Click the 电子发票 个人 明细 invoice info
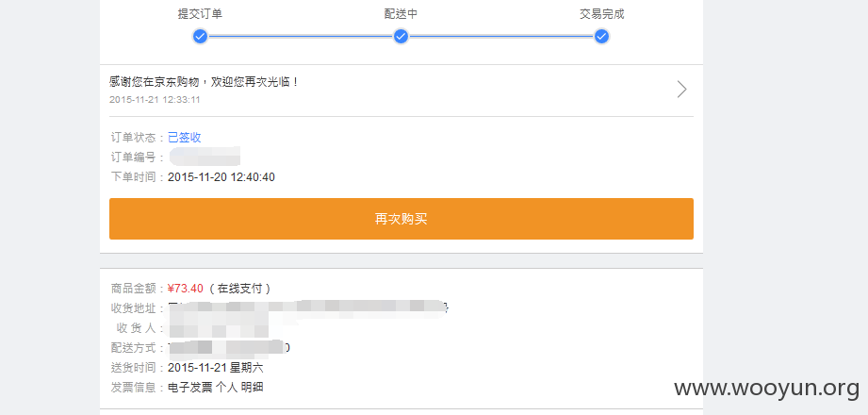Screen dimensions: 868x415 pos(215,388)
